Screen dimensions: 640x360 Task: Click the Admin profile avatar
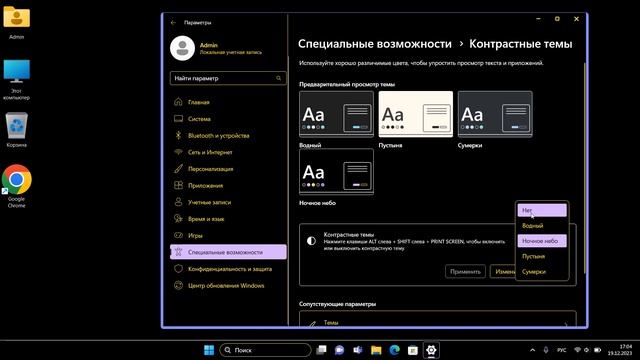click(x=182, y=48)
